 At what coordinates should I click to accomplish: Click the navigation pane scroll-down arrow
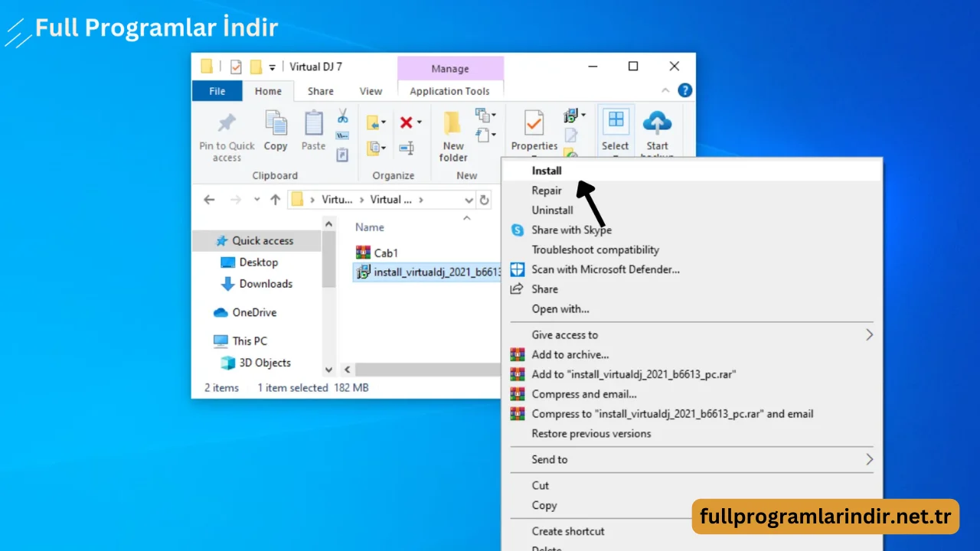(329, 370)
